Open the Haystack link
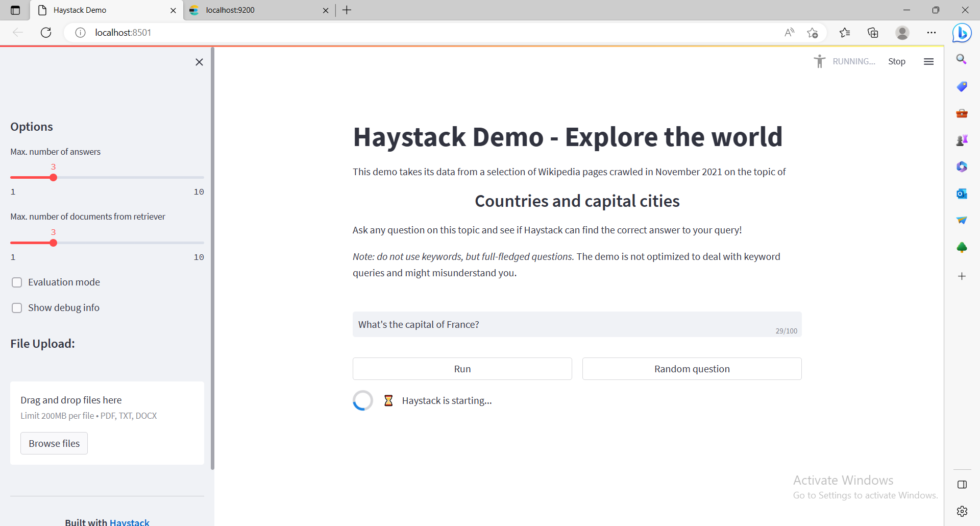 point(130,522)
